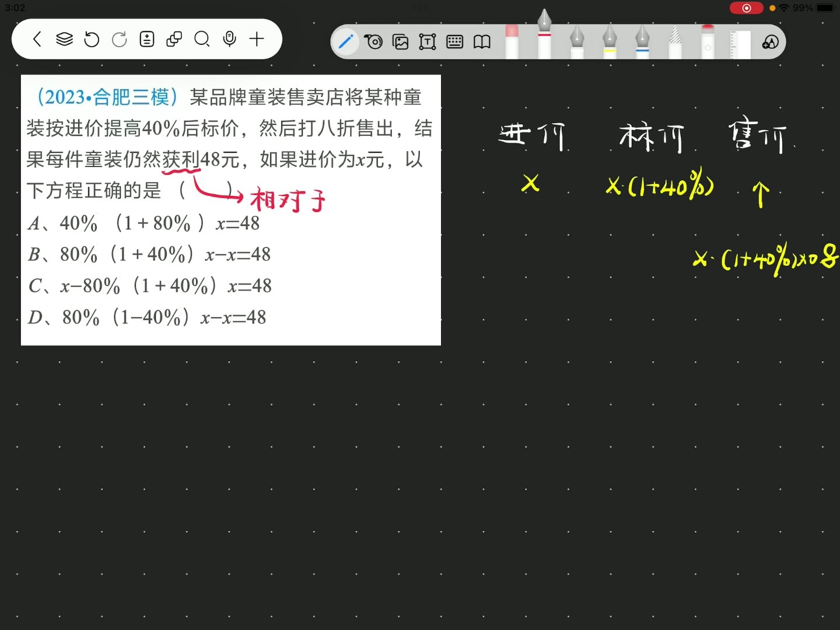Undo the last stroke

click(x=92, y=39)
